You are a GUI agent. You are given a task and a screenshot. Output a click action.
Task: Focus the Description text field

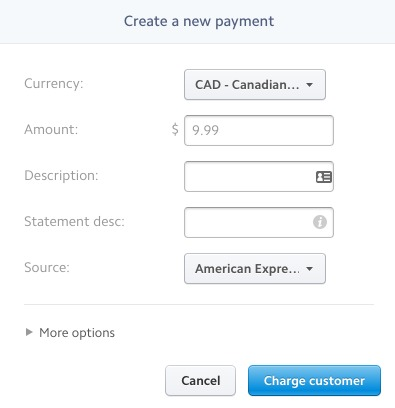[x=259, y=177]
